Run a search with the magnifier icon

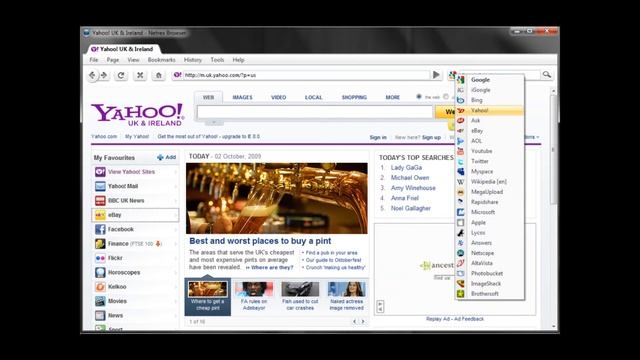coord(547,74)
